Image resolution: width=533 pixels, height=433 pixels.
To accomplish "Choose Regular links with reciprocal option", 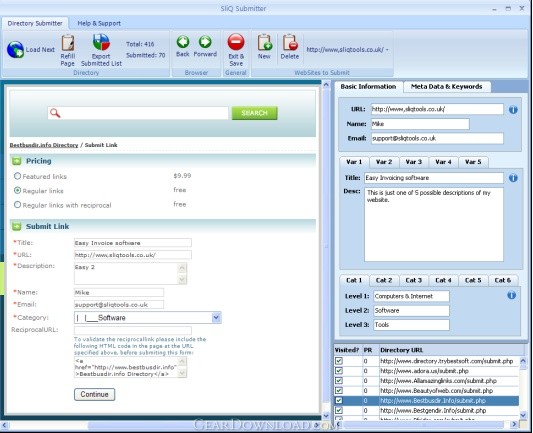I will pos(17,205).
